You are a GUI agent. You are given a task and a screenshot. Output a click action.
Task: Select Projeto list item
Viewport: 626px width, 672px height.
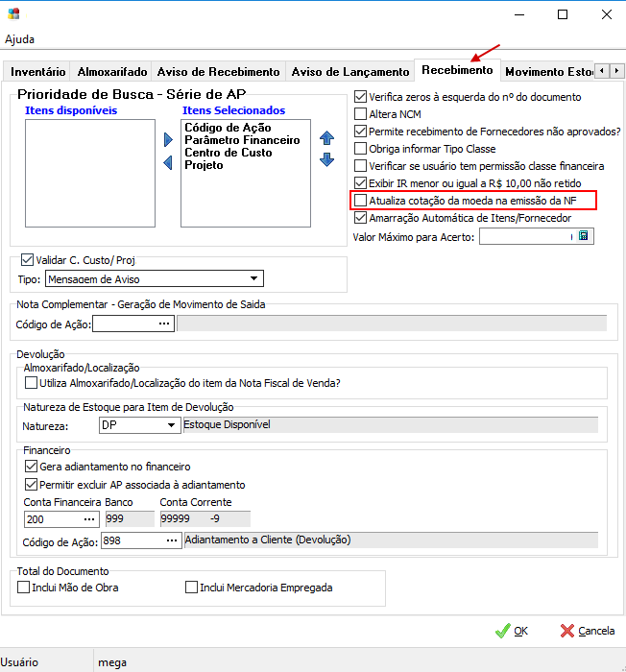tap(204, 165)
